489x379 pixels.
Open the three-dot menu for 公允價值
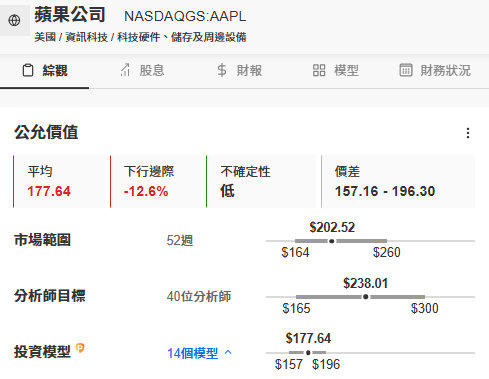pos(468,133)
